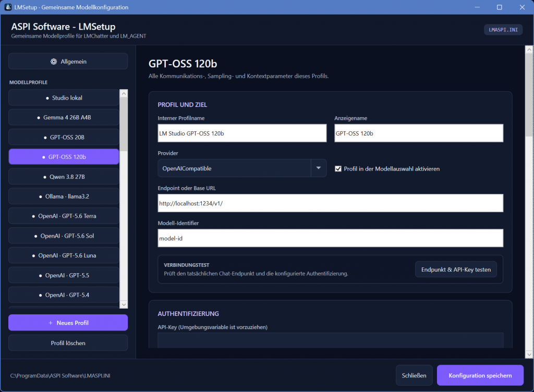
Task: Focus the Interner Profilname field
Action: [242, 133]
